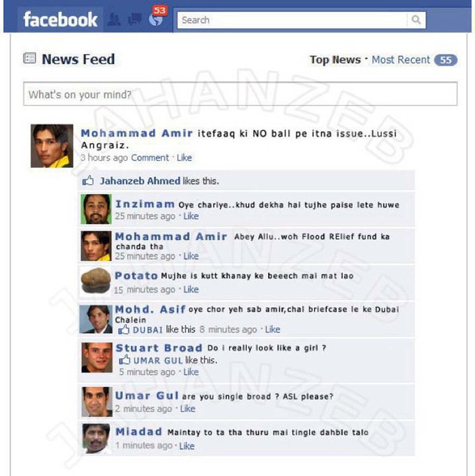The image size is (475, 476).
Task: Click thumbs-up icon beside Jahanzeb Ahmed
Action: coord(88,180)
